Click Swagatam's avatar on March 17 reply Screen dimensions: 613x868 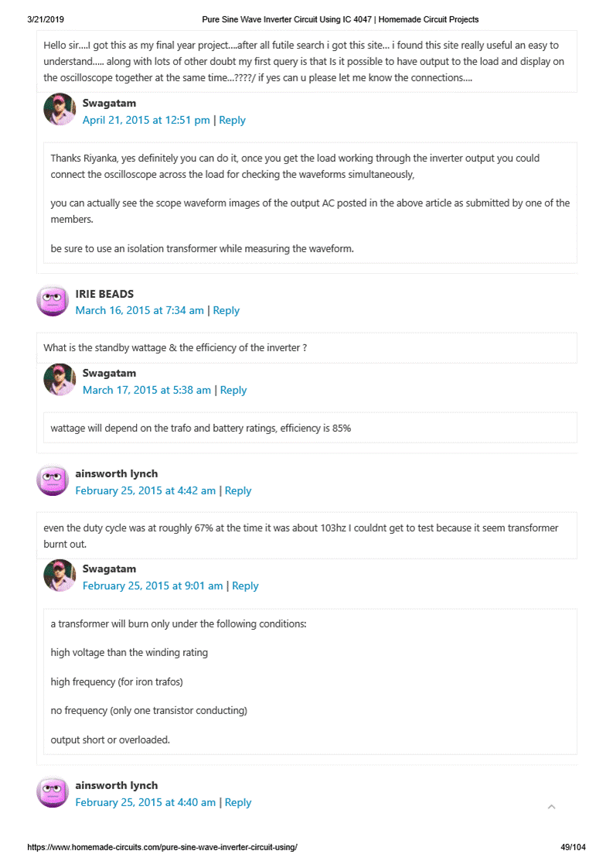click(x=60, y=379)
